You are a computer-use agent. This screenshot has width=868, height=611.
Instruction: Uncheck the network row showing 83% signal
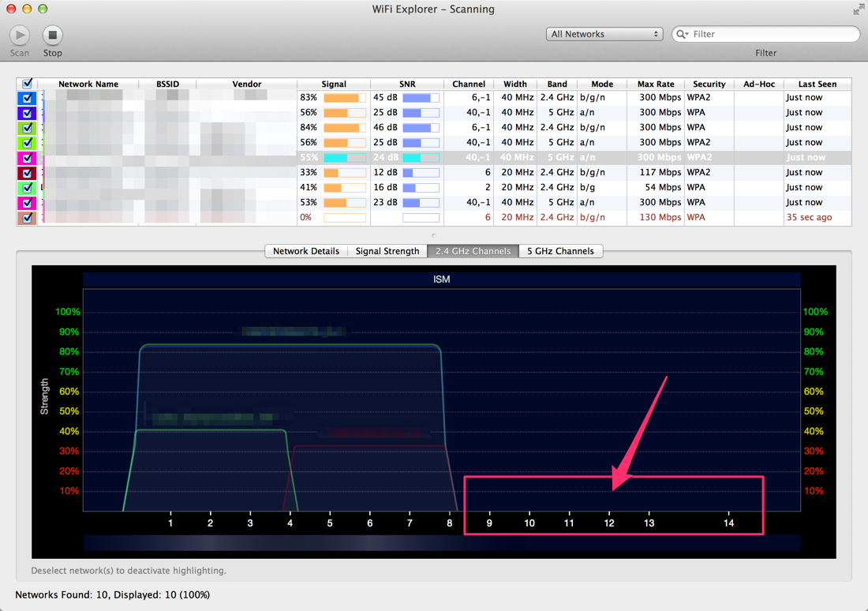27,98
